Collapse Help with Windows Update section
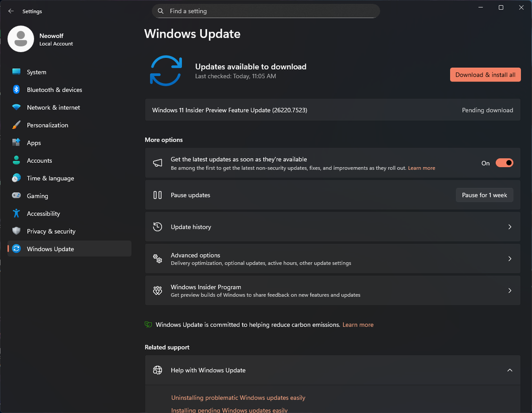 pos(510,370)
